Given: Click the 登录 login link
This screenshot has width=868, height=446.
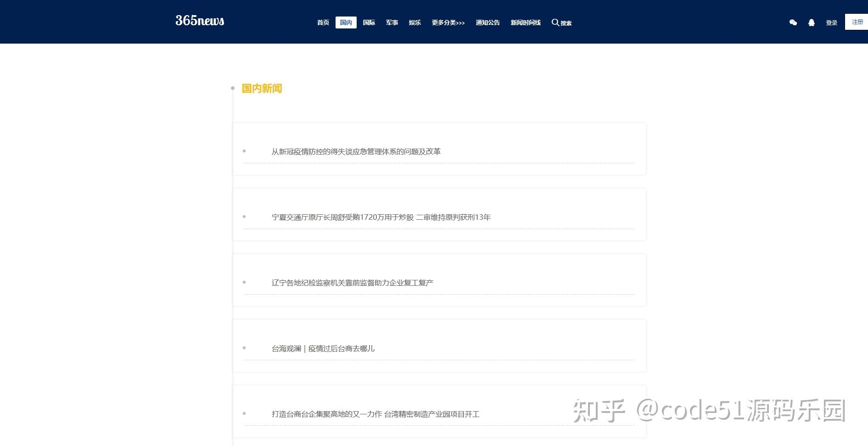Looking at the screenshot, I should pyautogui.click(x=832, y=22).
